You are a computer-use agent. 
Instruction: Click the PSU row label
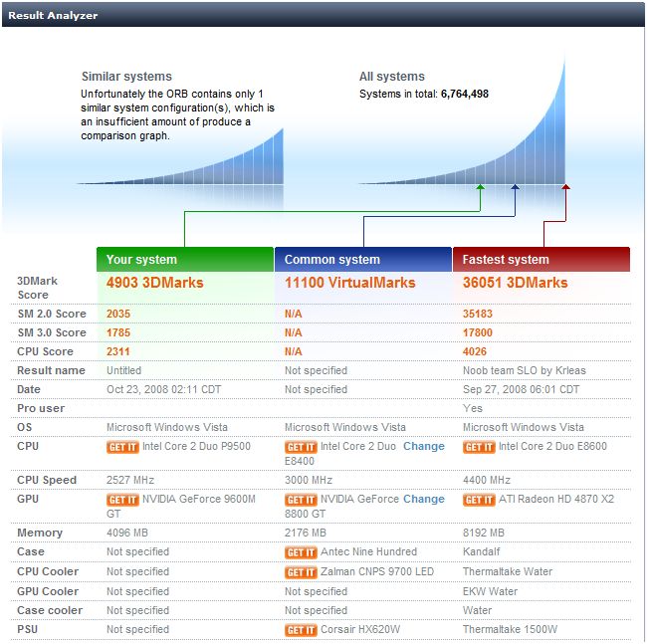click(x=27, y=630)
